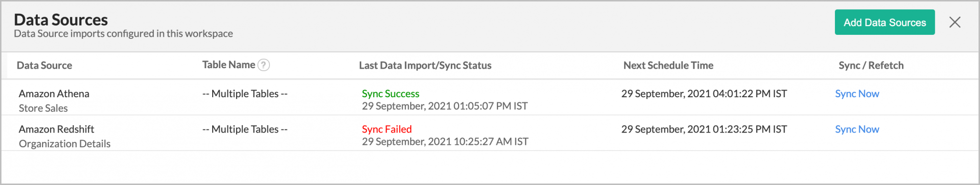980x185 pixels.
Task: Select the Amazon Athena data source name
Action: (54, 94)
